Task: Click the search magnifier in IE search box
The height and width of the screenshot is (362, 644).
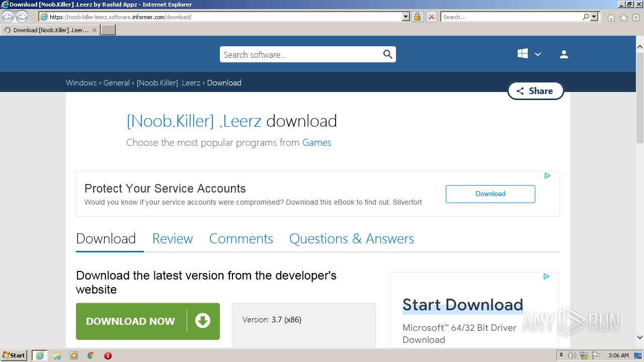Action: [586, 17]
